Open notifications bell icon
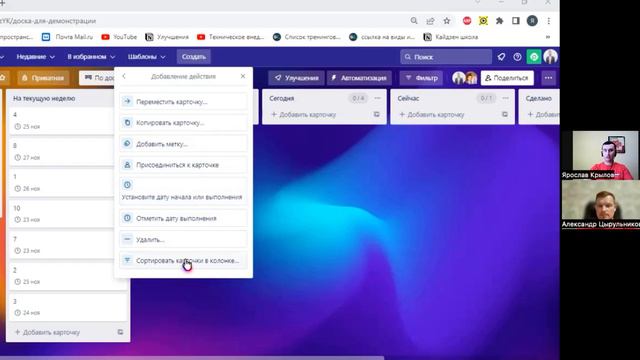The height and width of the screenshot is (360, 640). point(501,57)
